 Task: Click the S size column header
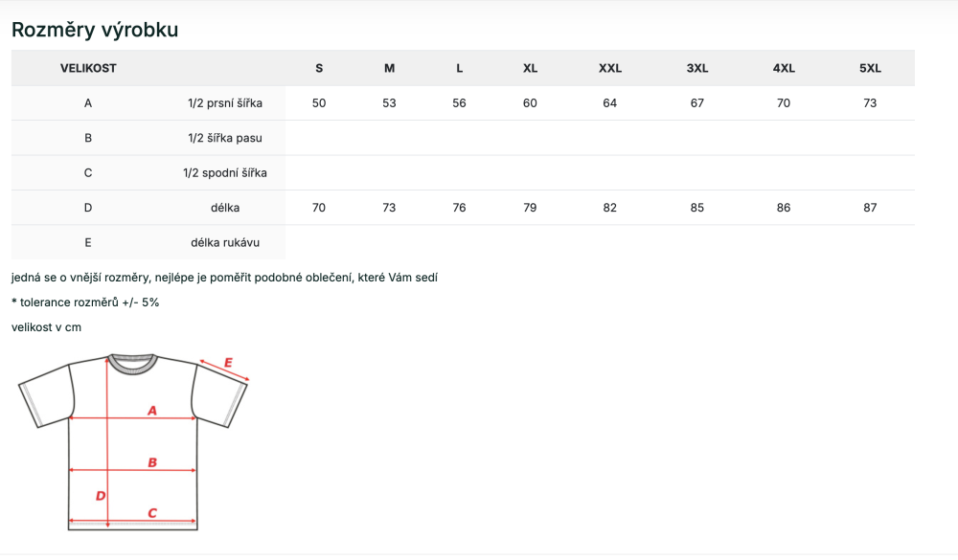tap(319, 68)
